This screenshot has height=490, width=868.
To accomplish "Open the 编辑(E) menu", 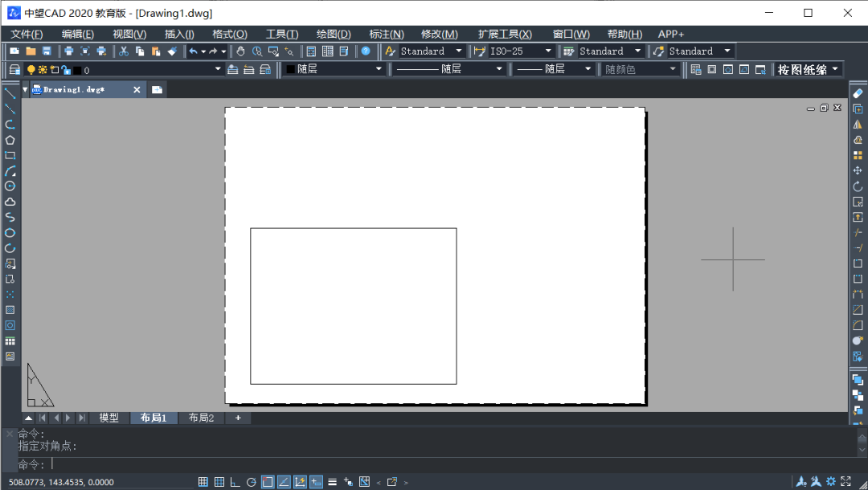I will coord(77,35).
